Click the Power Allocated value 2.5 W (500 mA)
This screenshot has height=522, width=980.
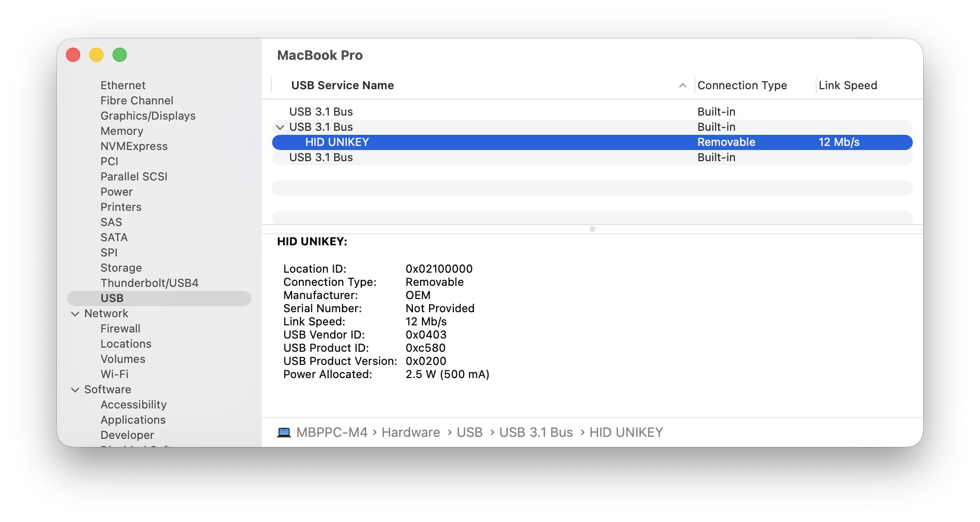click(447, 374)
